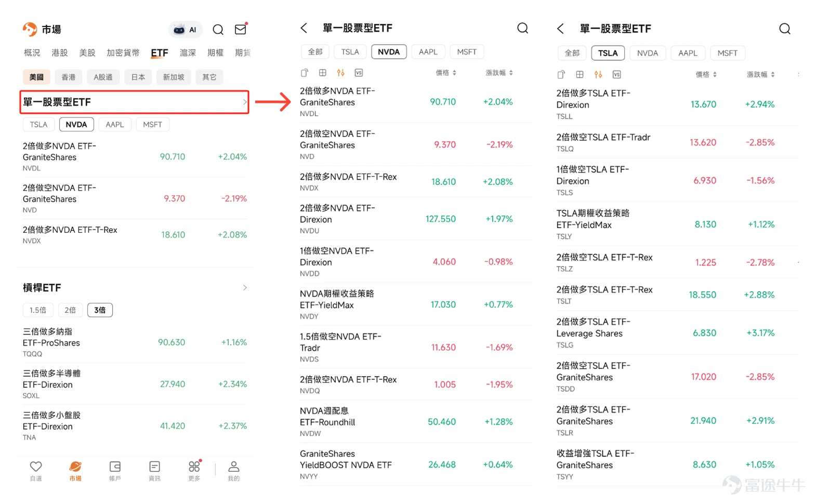Expand the 槓桿ETF section arrow

[x=245, y=288]
